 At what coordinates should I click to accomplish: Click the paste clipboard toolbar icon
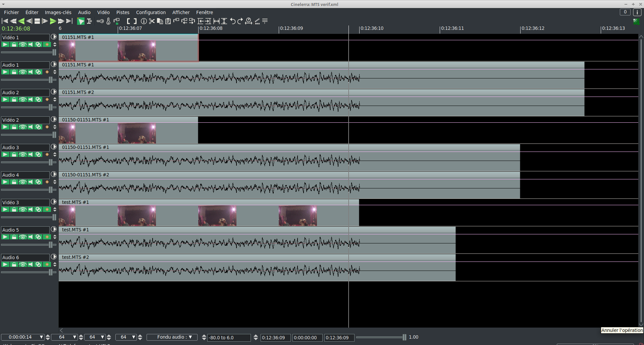[168, 21]
